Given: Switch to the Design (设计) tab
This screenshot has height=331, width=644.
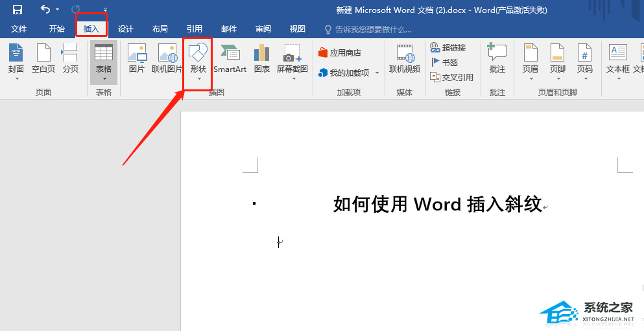Looking at the screenshot, I should 125,29.
